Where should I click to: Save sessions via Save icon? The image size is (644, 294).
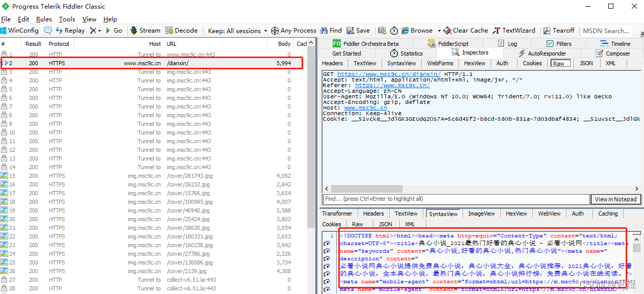pyautogui.click(x=359, y=31)
